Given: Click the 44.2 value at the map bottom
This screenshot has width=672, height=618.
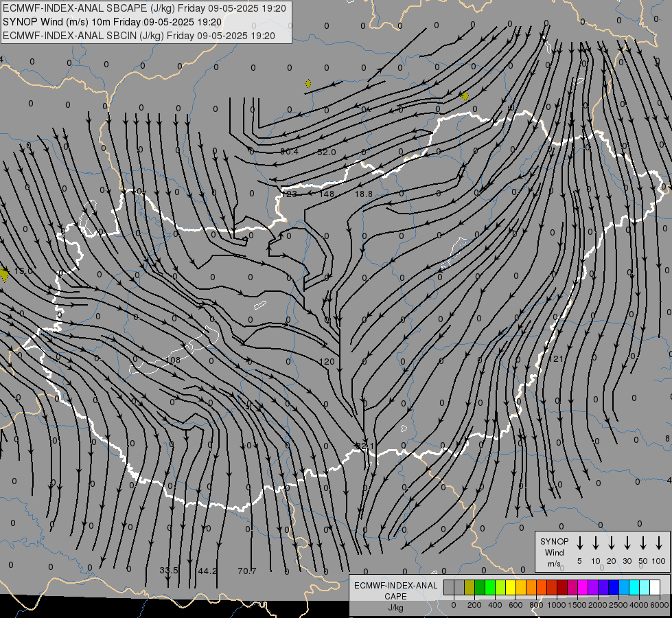Looking at the screenshot, I should pos(207,571).
